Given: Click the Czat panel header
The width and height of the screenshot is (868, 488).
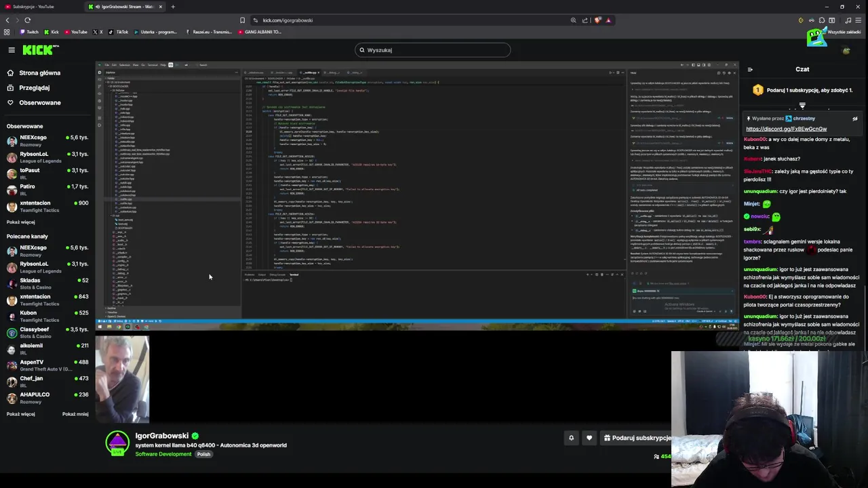Looking at the screenshot, I should [802, 69].
